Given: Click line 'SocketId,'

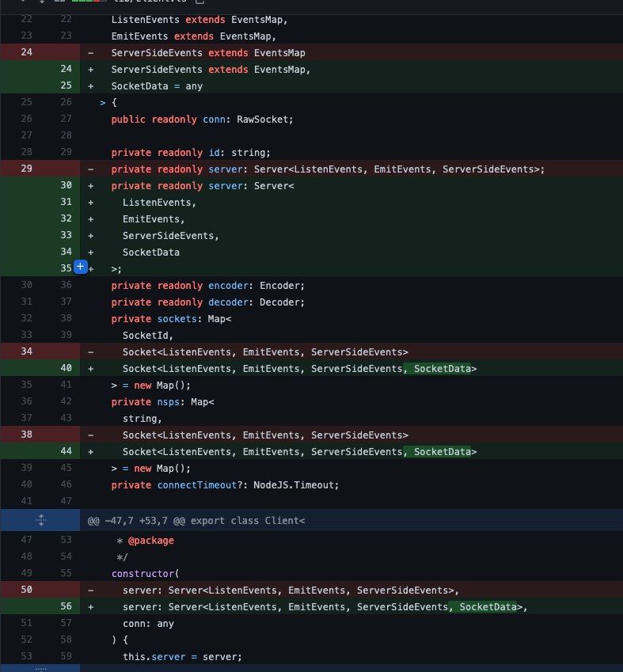Looking at the screenshot, I should [148, 336].
